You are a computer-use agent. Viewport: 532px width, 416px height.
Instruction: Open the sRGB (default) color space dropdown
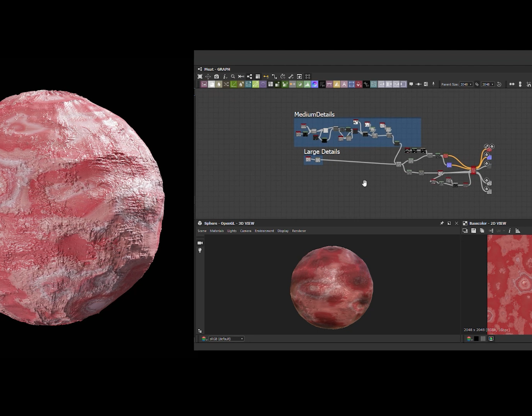pyautogui.click(x=226, y=339)
